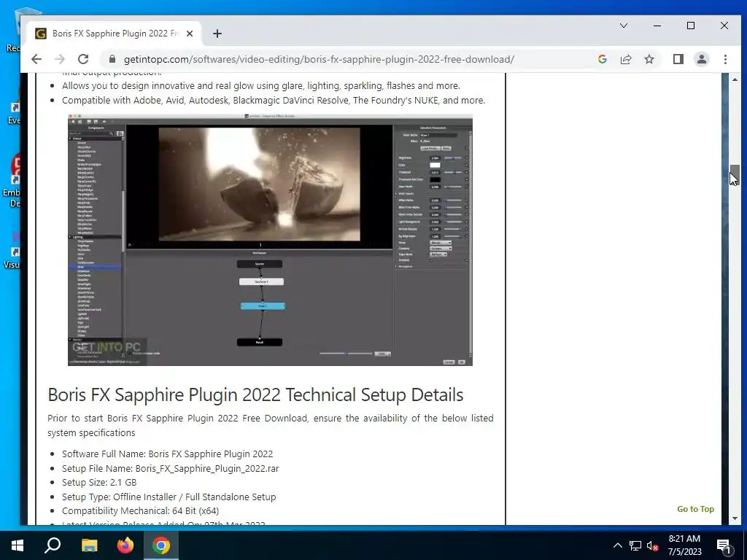The image size is (747, 560).
Task: Click the Go to Top link
Action: click(695, 509)
